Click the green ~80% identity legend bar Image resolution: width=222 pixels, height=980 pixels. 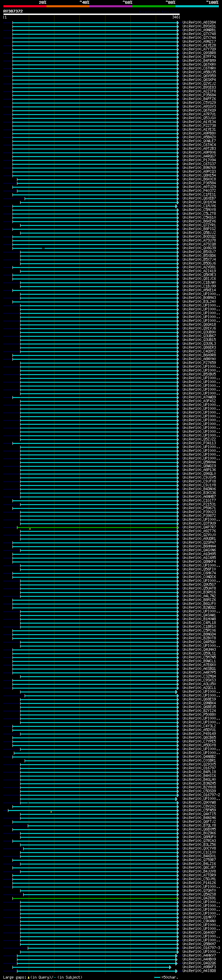tap(154, 7)
